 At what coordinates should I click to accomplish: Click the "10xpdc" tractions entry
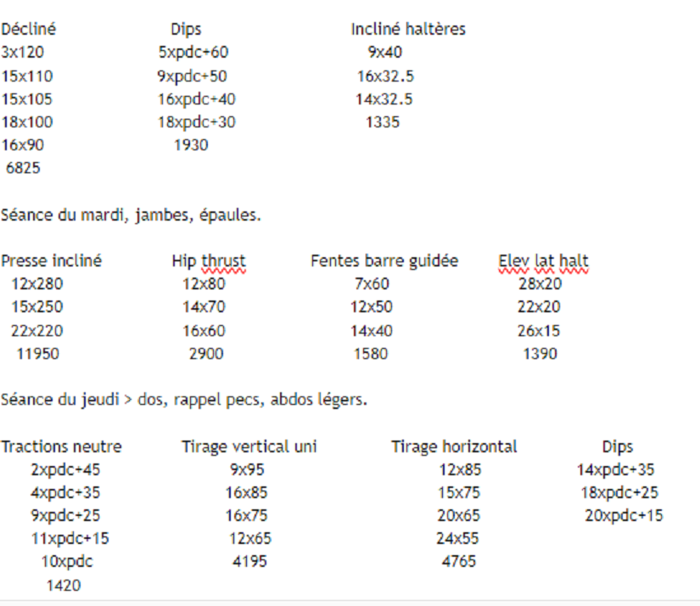(x=67, y=561)
